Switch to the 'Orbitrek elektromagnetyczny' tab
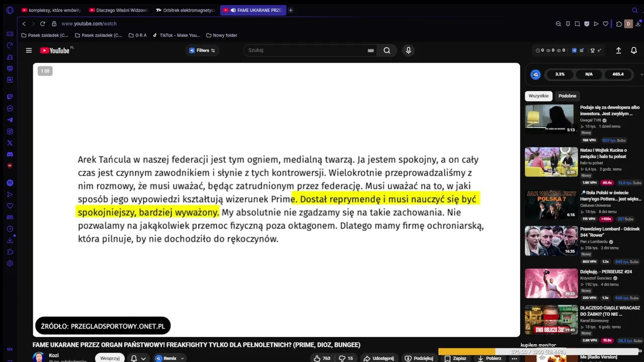Screen dimensions: 644x362 pos(185,10)
